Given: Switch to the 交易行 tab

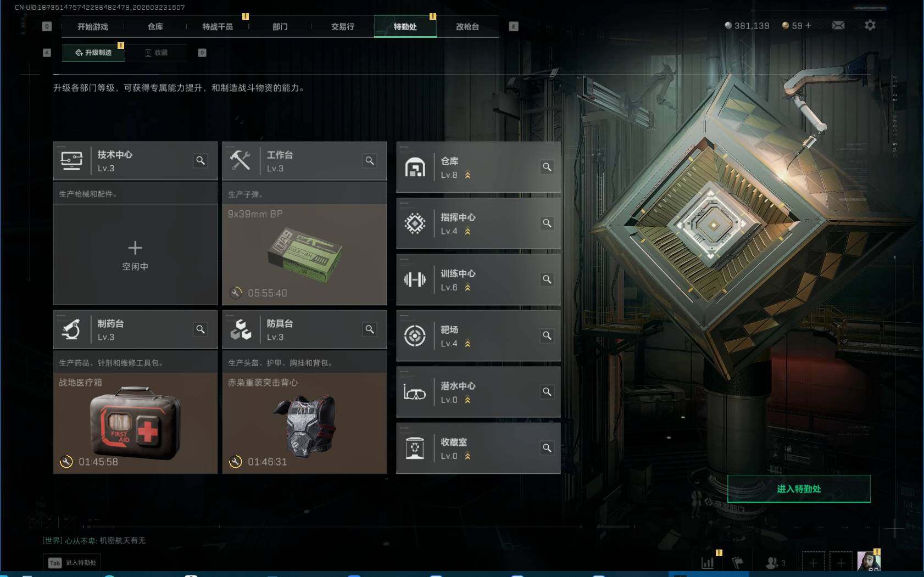Looking at the screenshot, I should 342,26.
